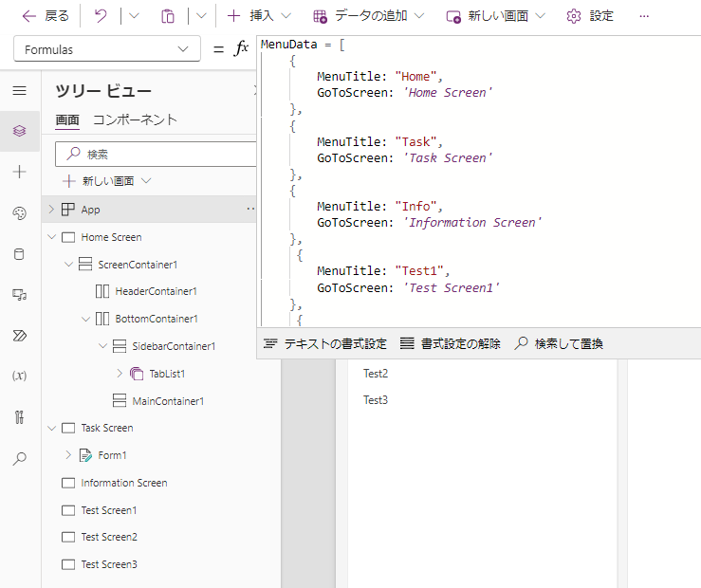The width and height of the screenshot is (701, 588).
Task: Collapse the Home Screen node
Action: point(52,237)
